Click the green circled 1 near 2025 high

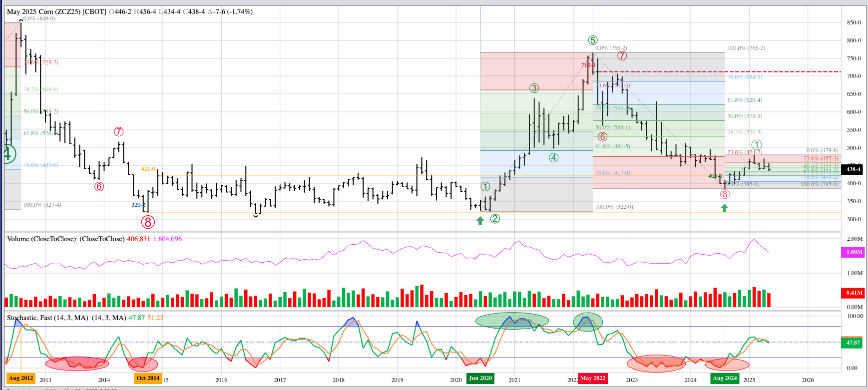coord(757,145)
